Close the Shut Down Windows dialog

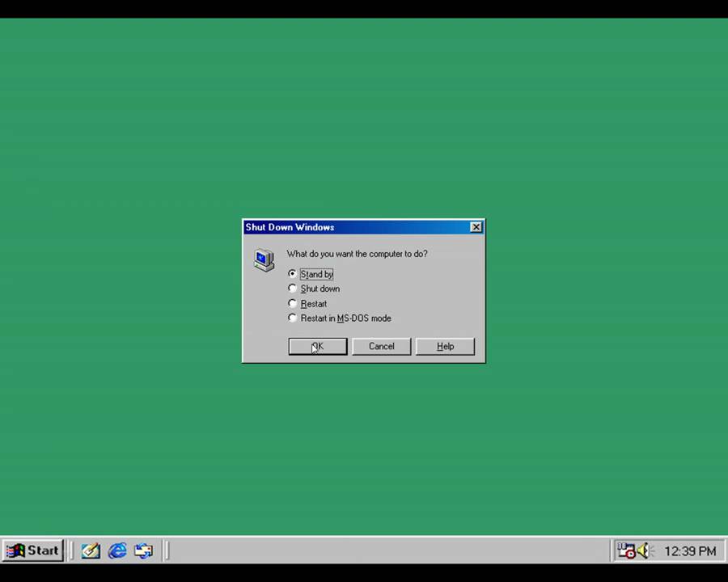476,227
